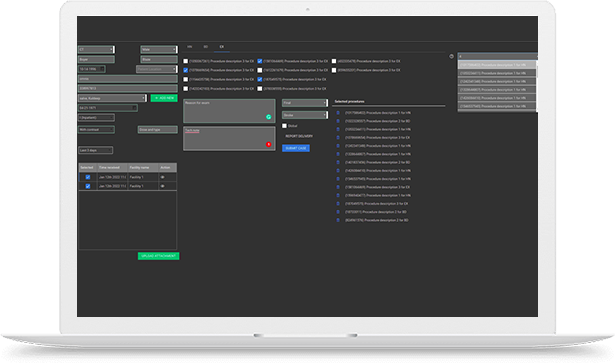Click the green Add New button
Screen dimensions: 615x363
coord(164,98)
